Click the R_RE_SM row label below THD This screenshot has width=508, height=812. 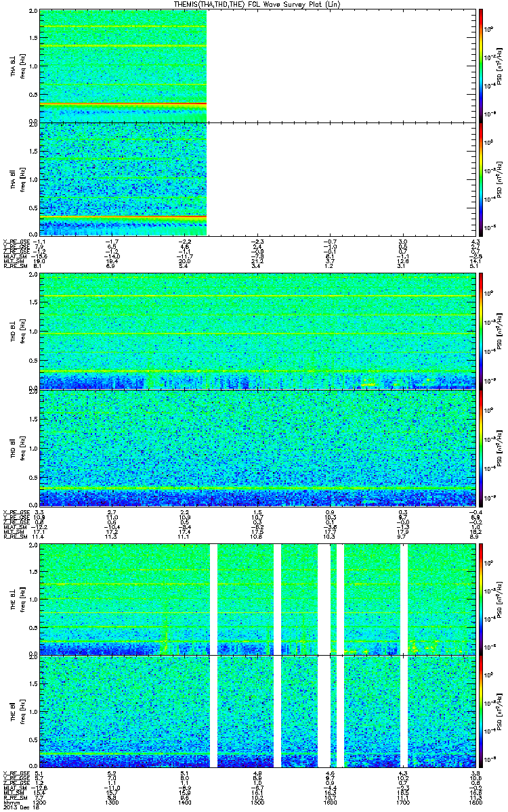click(16, 536)
